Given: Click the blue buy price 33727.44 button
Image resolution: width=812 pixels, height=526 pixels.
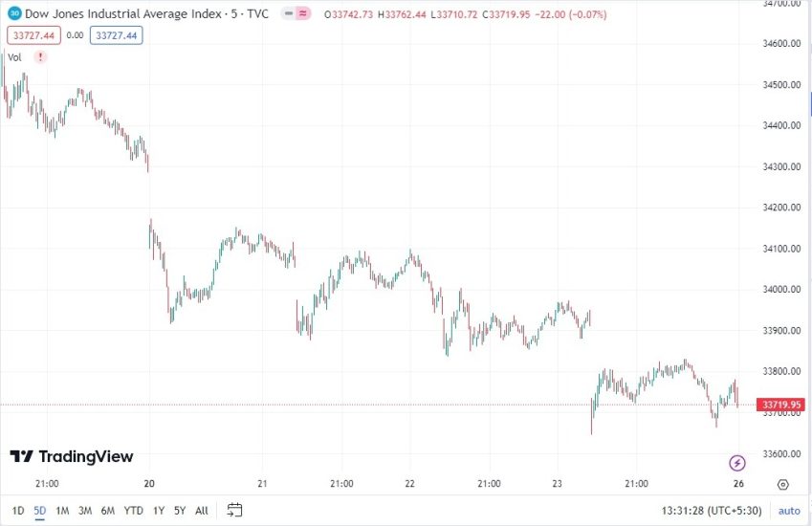Looking at the screenshot, I should tap(116, 35).
